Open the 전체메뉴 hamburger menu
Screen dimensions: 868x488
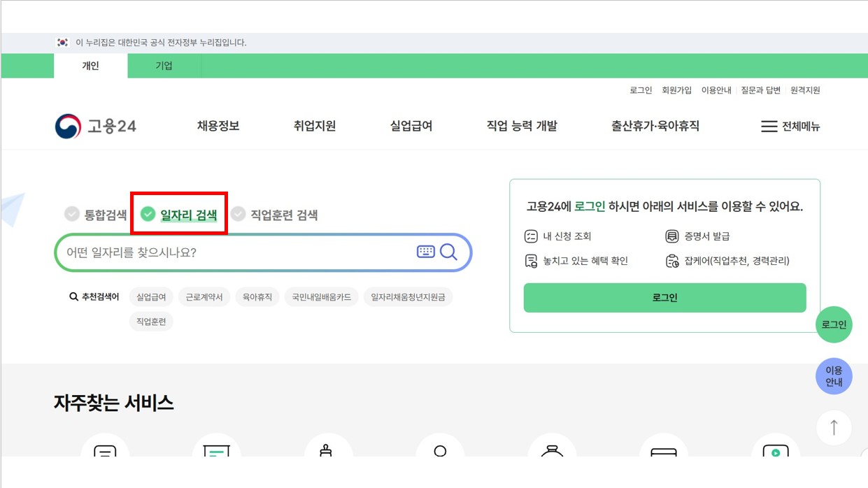click(x=790, y=127)
